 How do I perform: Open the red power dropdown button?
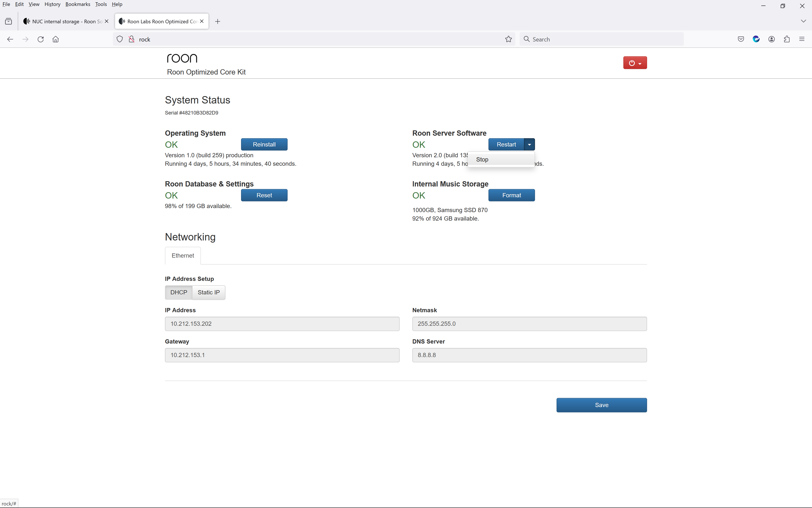pyautogui.click(x=635, y=63)
